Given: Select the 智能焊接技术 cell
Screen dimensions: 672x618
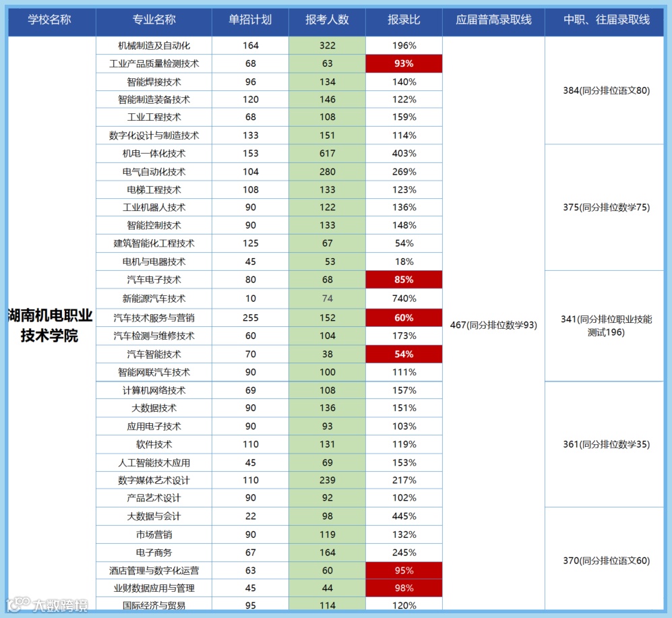Looking at the screenshot, I should tap(154, 82).
